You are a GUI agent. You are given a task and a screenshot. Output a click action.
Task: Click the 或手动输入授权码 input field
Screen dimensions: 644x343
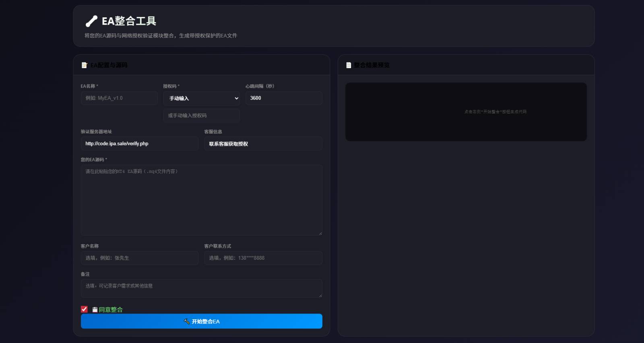(202, 116)
